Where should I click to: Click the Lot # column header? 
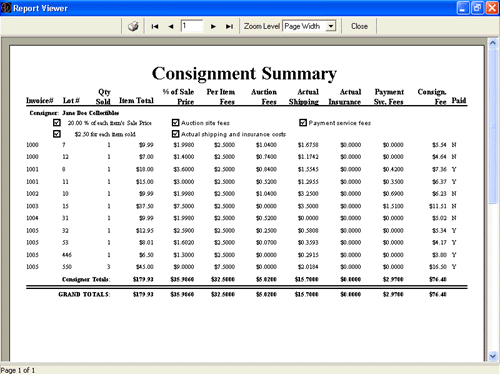pyautogui.click(x=71, y=100)
